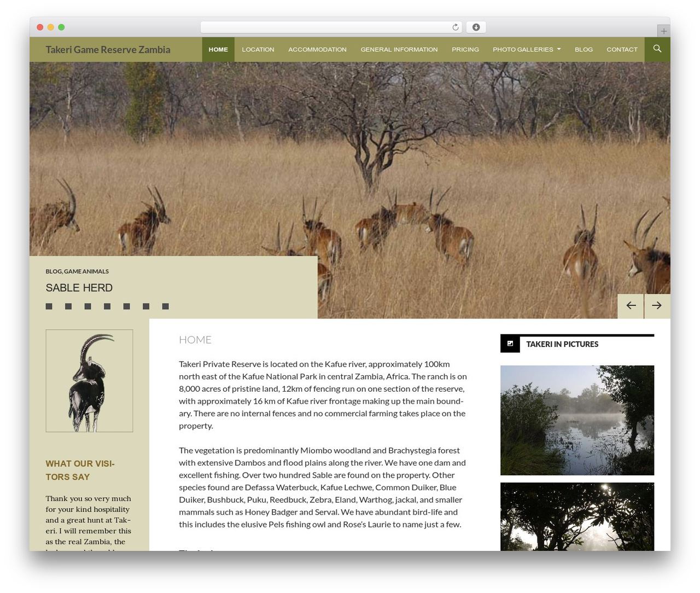Go to the Accommodation page
This screenshot has width=700, height=593.
tap(317, 49)
